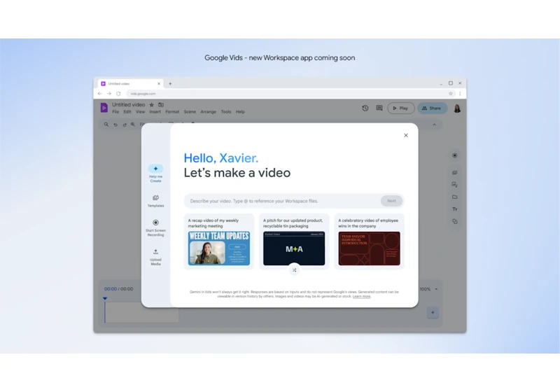Open the Insert menu
Viewport: 560px width, 392px height.
click(x=155, y=112)
